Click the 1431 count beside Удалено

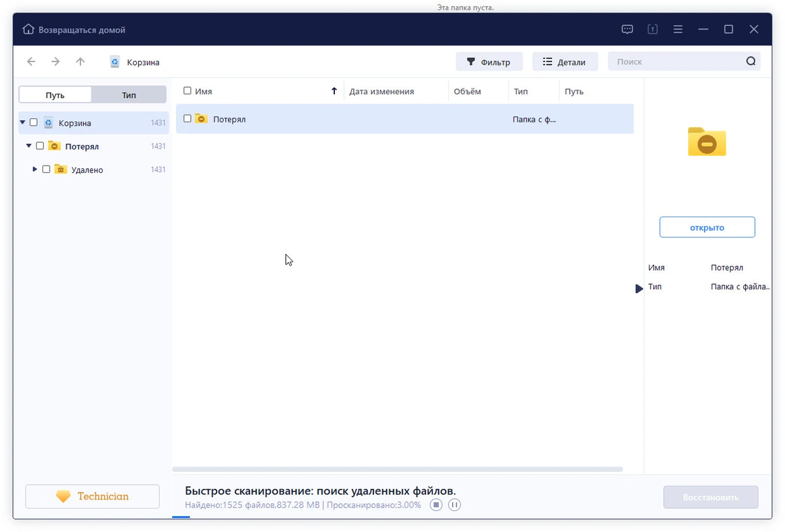pyautogui.click(x=158, y=169)
